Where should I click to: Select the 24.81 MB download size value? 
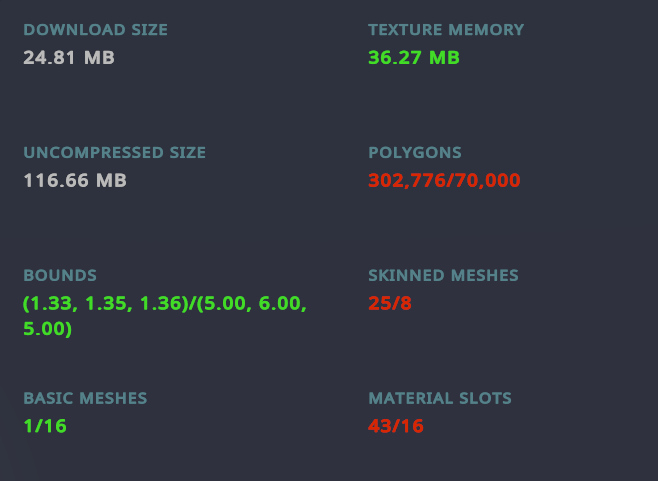point(69,58)
